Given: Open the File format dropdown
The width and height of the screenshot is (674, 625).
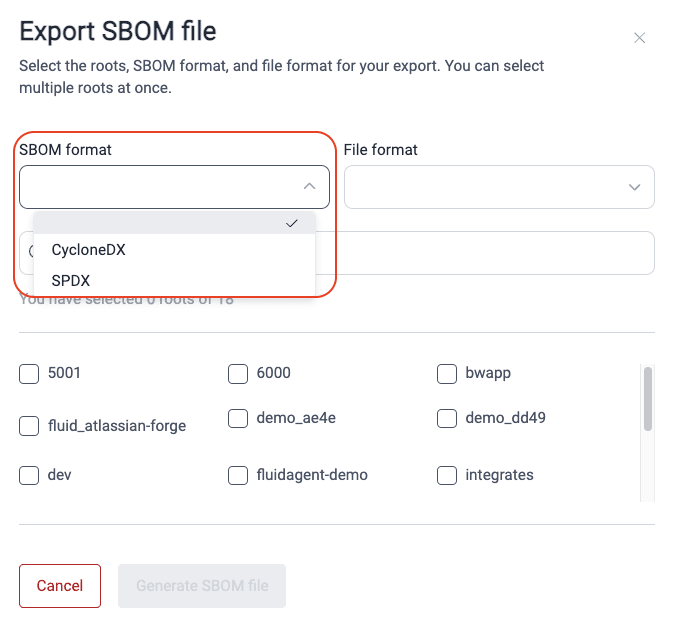Looking at the screenshot, I should pos(499,187).
